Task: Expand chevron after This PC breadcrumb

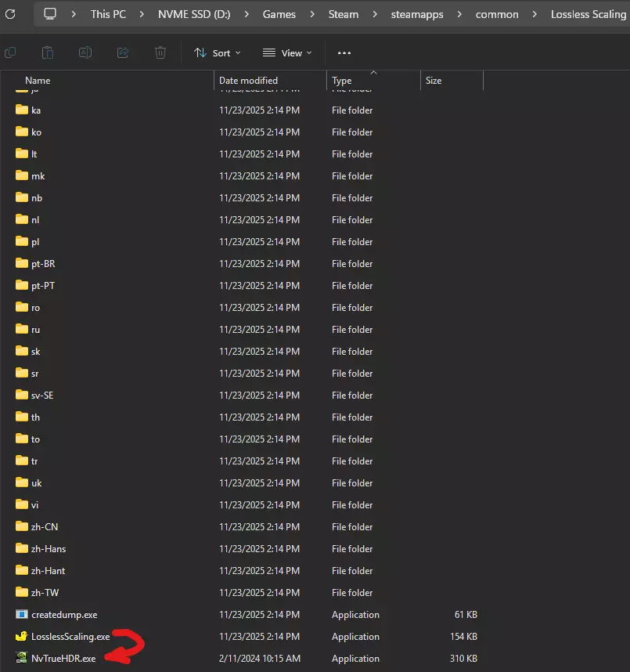Action: click(x=142, y=14)
